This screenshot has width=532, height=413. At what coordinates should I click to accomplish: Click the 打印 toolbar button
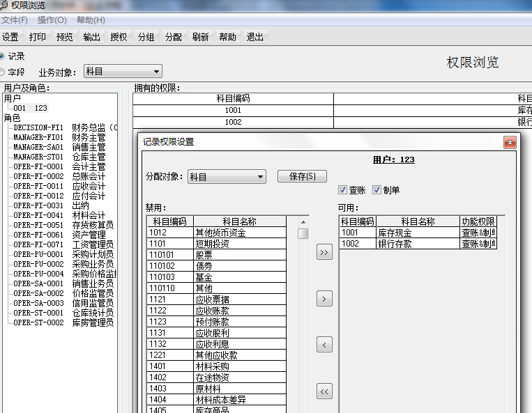[38, 37]
